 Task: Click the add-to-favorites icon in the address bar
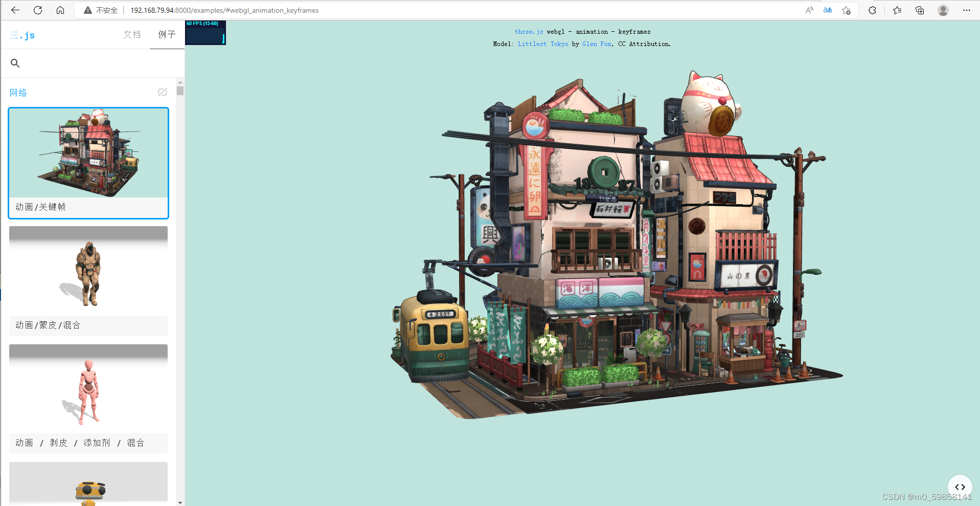pyautogui.click(x=846, y=10)
